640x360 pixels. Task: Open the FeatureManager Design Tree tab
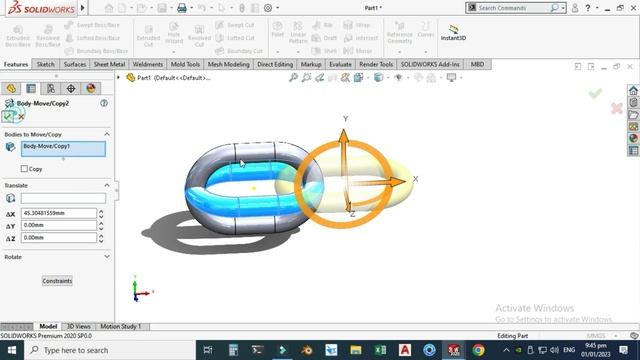point(11,89)
